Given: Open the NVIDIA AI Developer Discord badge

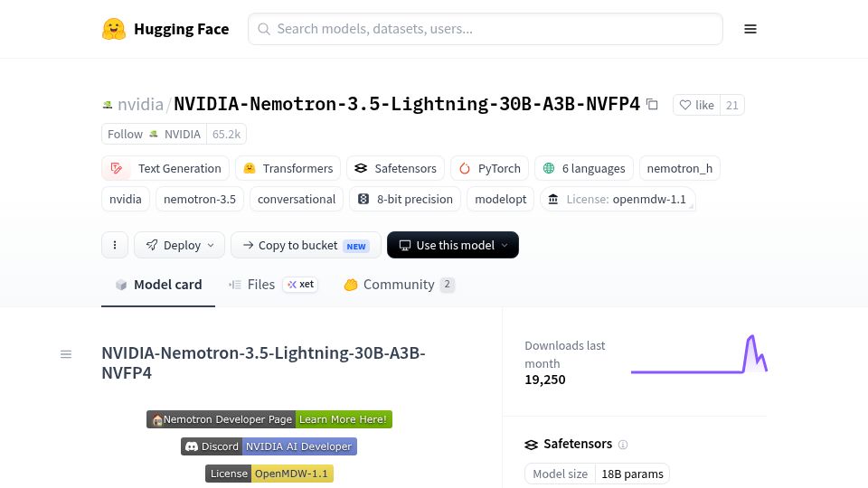Looking at the screenshot, I should click(x=299, y=446).
